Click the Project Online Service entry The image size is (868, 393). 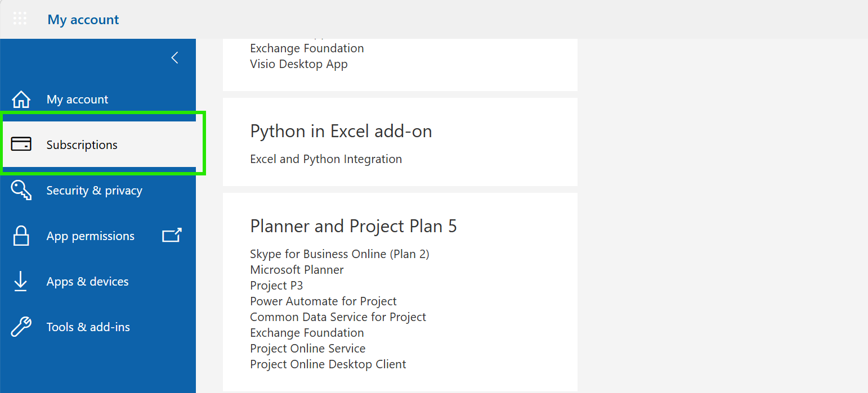point(307,349)
